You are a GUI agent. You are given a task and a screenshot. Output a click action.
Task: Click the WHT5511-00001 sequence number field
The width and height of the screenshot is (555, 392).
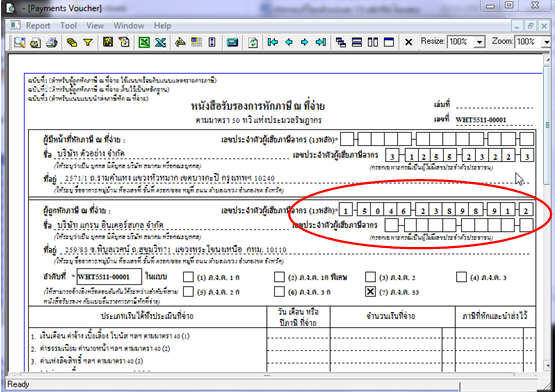click(109, 277)
